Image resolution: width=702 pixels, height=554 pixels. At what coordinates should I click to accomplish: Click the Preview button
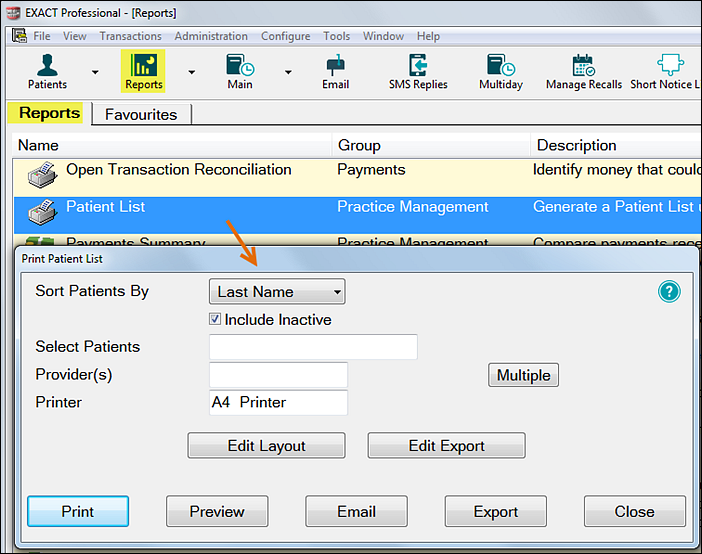[217, 511]
